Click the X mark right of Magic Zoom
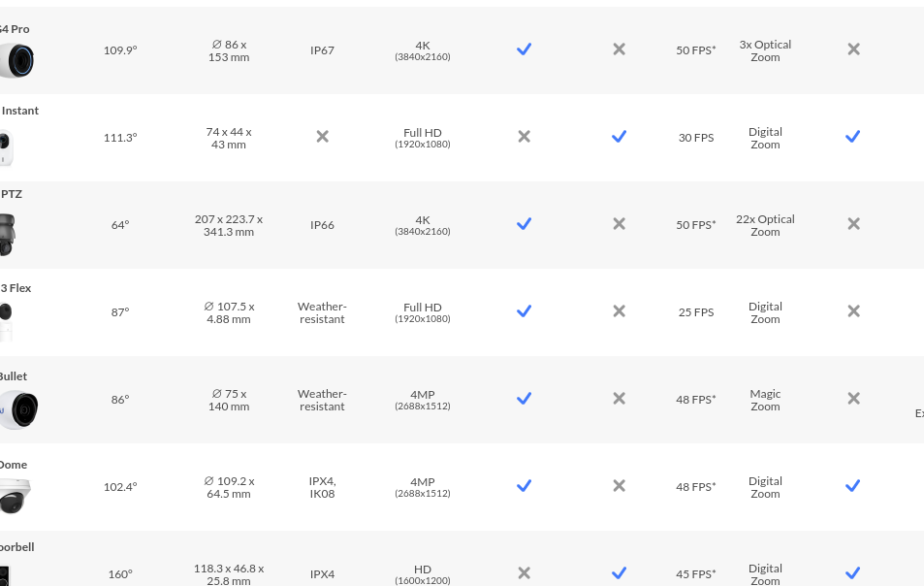Image resolution: width=924 pixels, height=586 pixels. pyautogui.click(x=853, y=399)
